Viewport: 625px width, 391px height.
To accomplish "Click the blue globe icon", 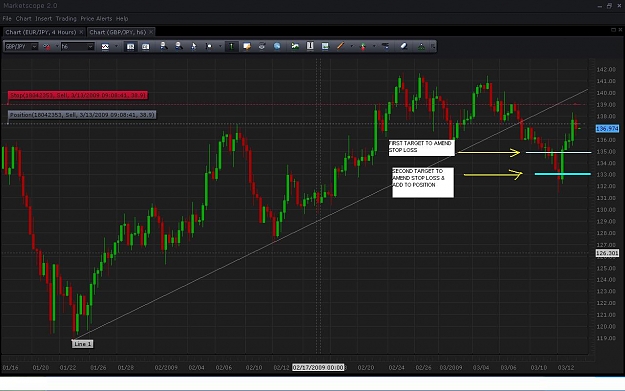I will click(x=277, y=46).
